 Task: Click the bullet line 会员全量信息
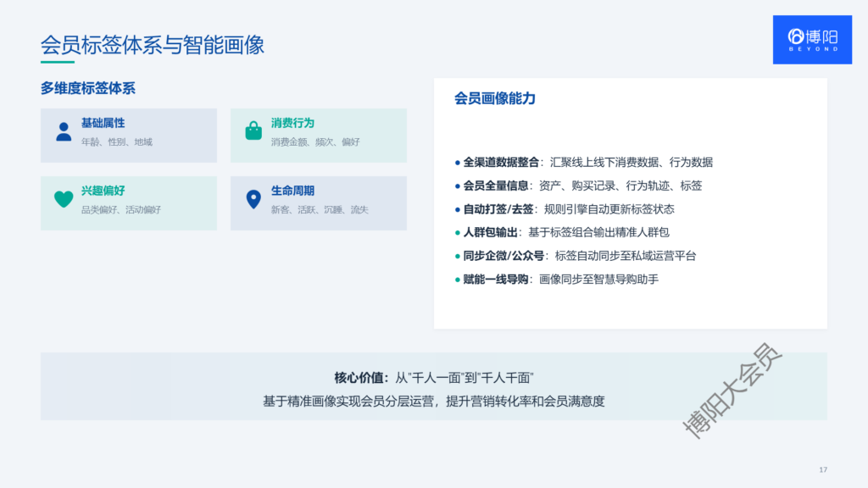tap(578, 186)
